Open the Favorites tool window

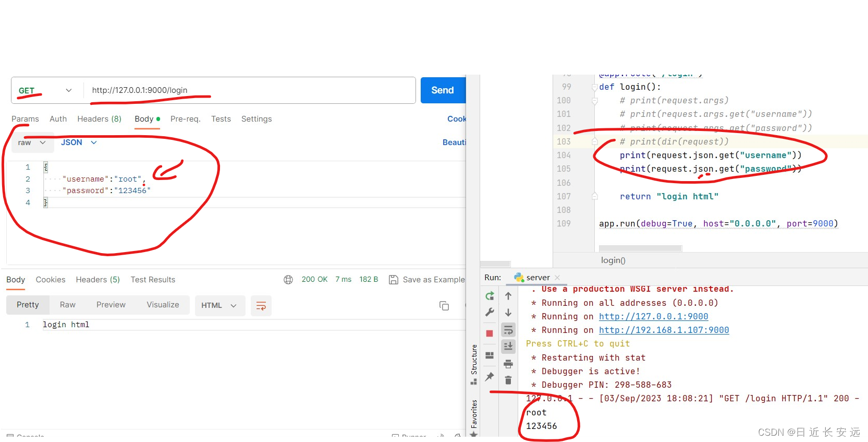(x=474, y=417)
